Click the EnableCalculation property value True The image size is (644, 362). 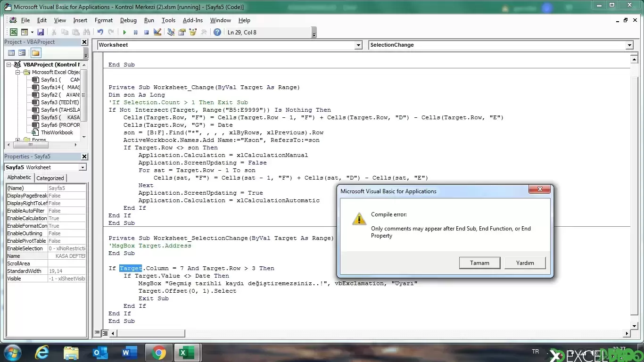67,218
